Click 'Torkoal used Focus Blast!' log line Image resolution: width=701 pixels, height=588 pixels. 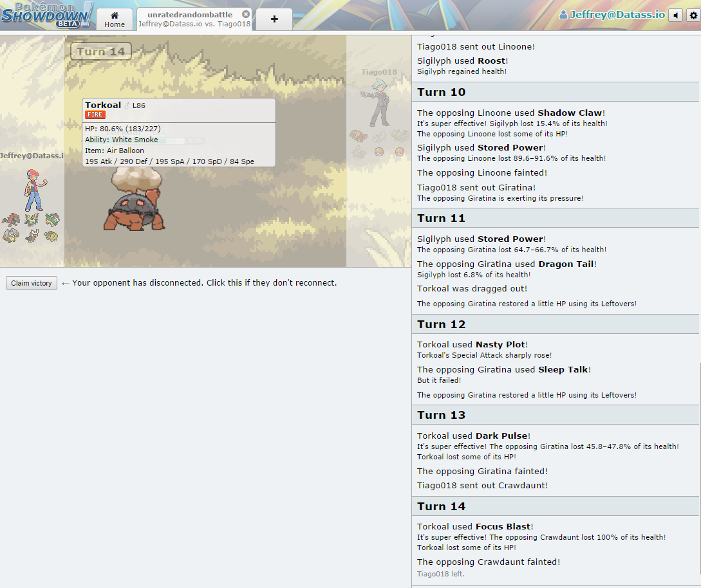pyautogui.click(x=475, y=526)
